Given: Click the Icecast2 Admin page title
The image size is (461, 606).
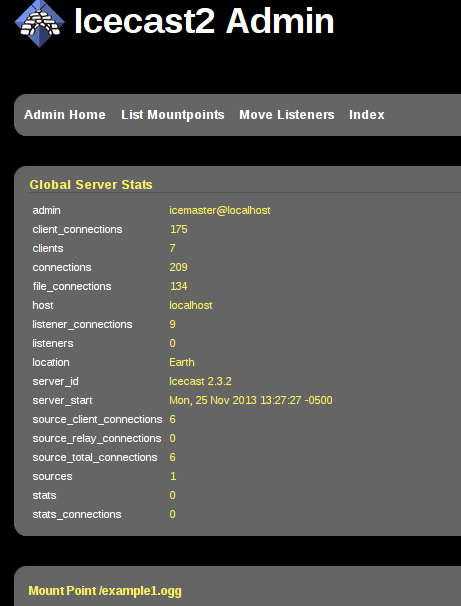Looking at the screenshot, I should tap(204, 21).
